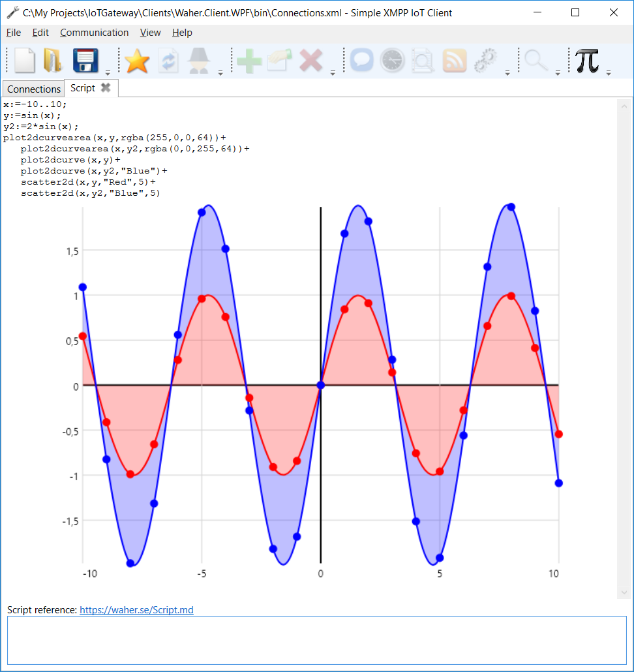
Task: Click the New document icon
Action: pyautogui.click(x=25, y=61)
